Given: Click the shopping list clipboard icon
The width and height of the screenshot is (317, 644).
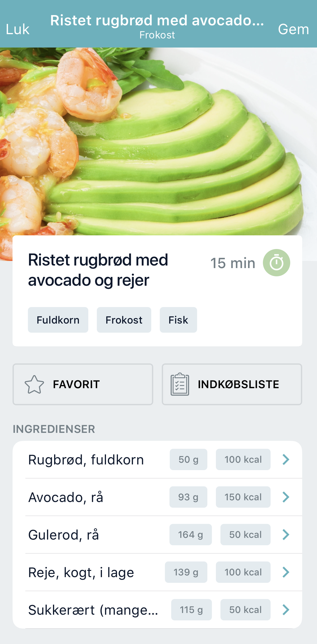Looking at the screenshot, I should click(180, 384).
